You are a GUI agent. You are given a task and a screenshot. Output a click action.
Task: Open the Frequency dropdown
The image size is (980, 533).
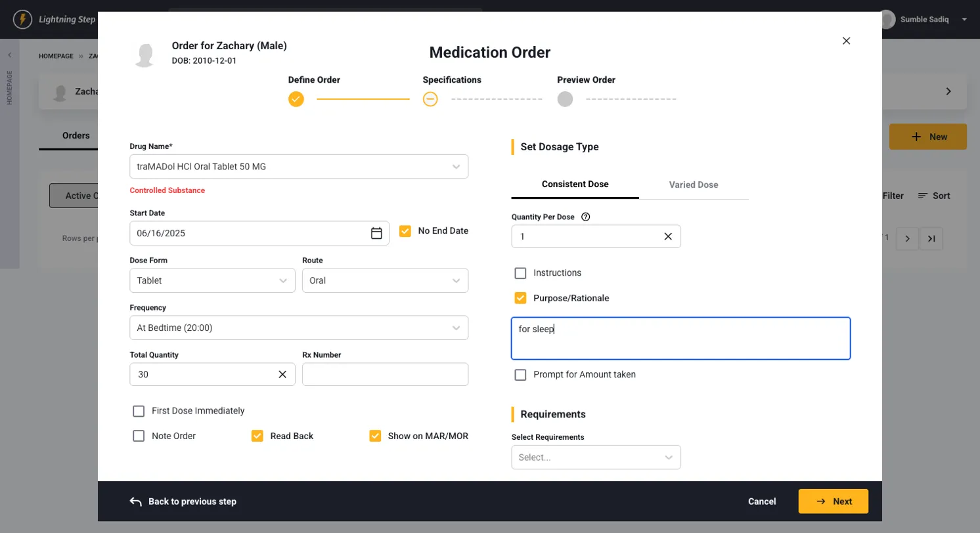click(456, 328)
